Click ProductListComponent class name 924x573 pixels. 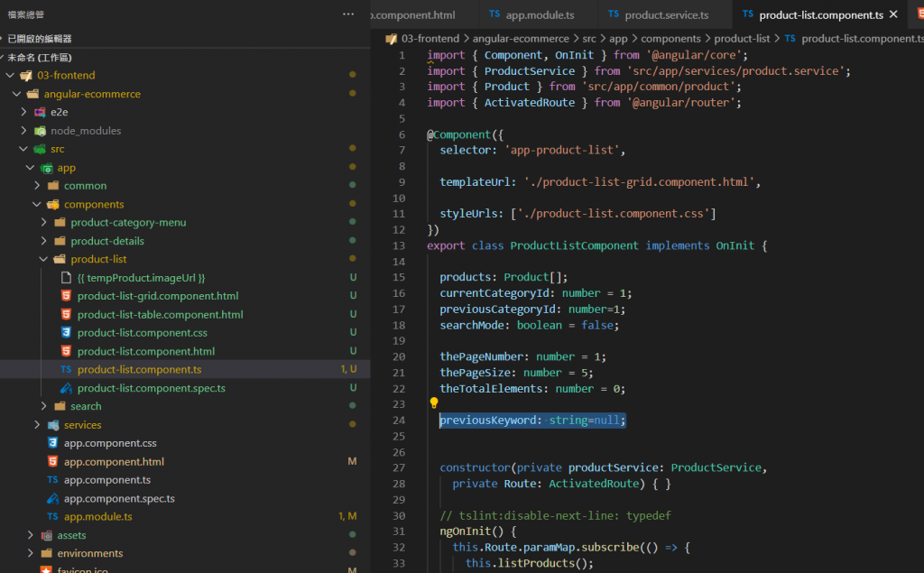coord(574,245)
